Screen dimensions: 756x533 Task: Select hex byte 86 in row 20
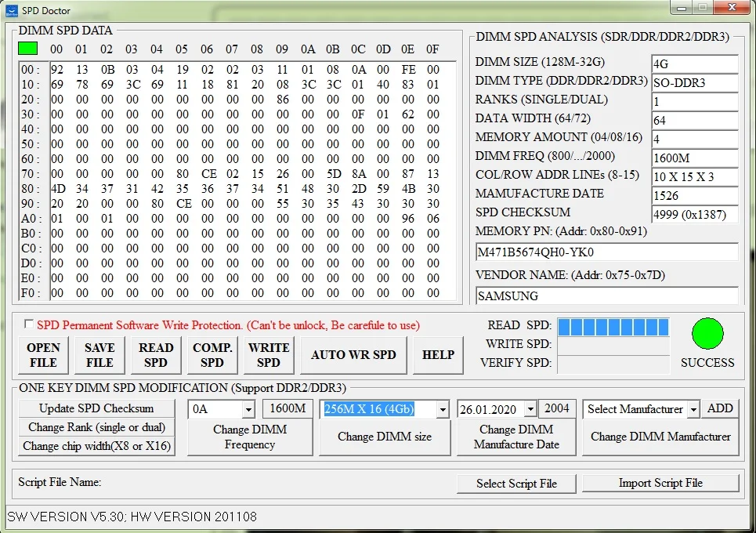tap(283, 100)
